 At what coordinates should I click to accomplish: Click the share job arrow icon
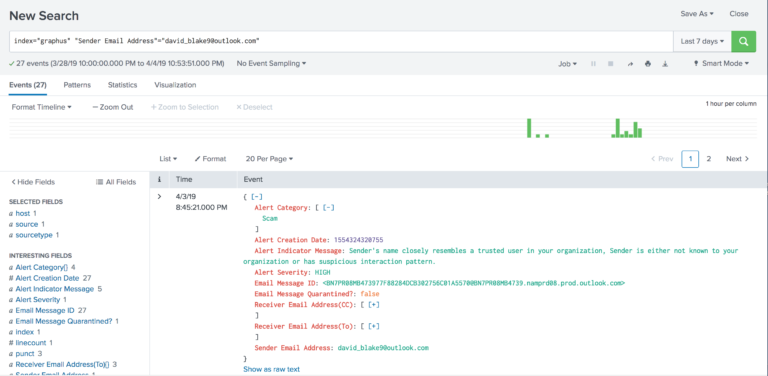[630, 64]
